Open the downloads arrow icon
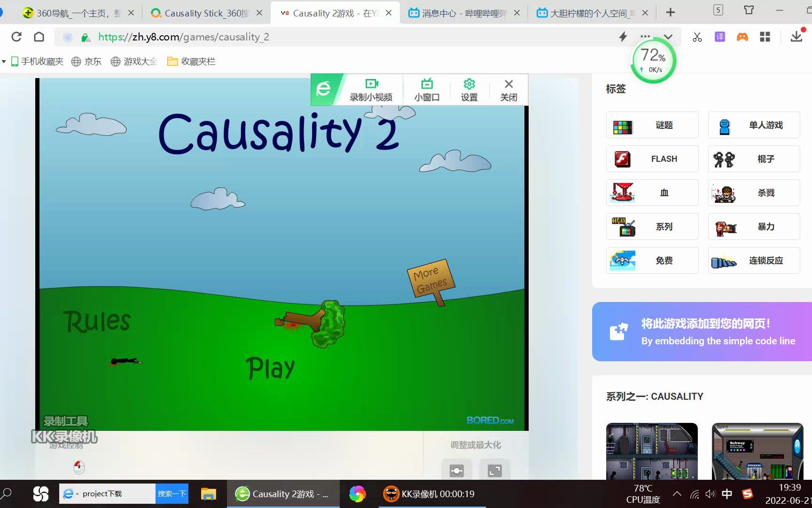 point(796,37)
